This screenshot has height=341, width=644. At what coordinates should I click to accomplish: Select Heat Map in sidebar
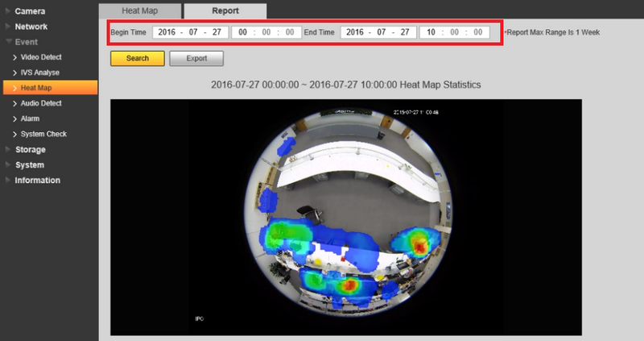(35, 88)
